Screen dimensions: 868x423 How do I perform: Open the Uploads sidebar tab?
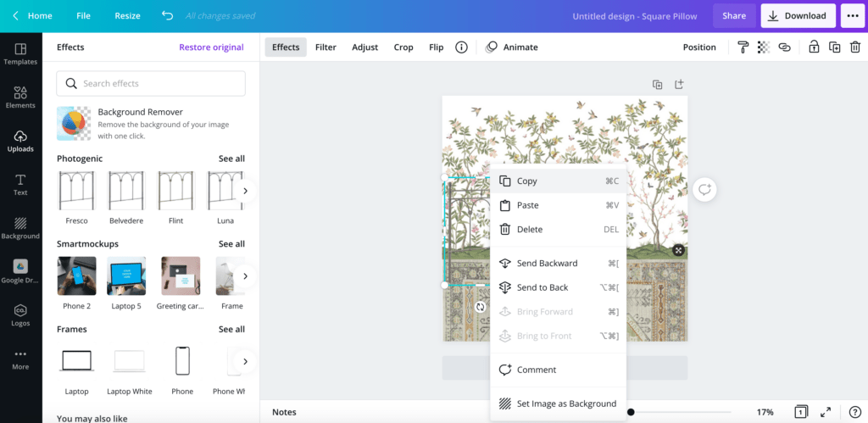(x=20, y=142)
